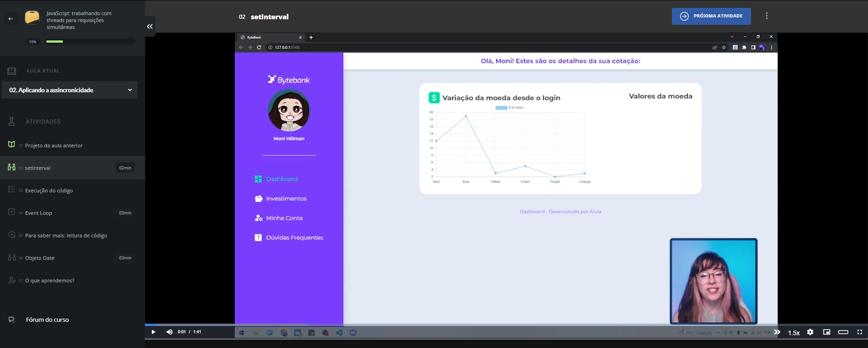The width and height of the screenshot is (868, 348).
Task: Click the 0:01 / 1:41 time display
Action: coord(189,332)
